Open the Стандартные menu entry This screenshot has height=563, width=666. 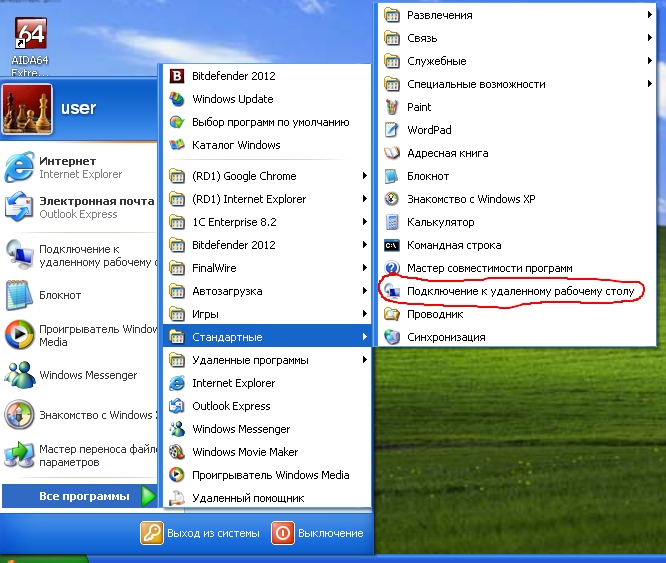click(x=267, y=337)
